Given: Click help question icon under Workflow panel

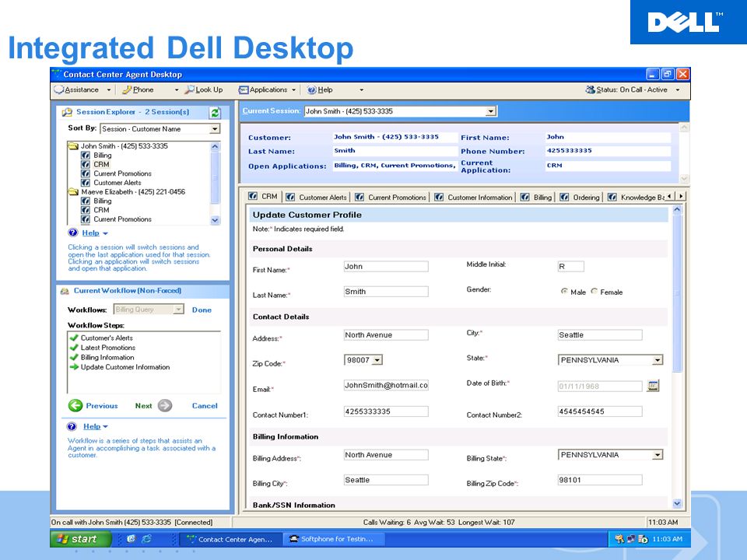Looking at the screenshot, I should [72, 426].
